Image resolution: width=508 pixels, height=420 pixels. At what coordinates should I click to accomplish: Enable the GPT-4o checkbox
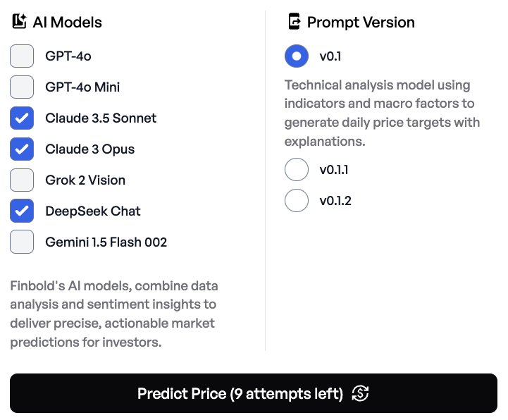(x=22, y=56)
